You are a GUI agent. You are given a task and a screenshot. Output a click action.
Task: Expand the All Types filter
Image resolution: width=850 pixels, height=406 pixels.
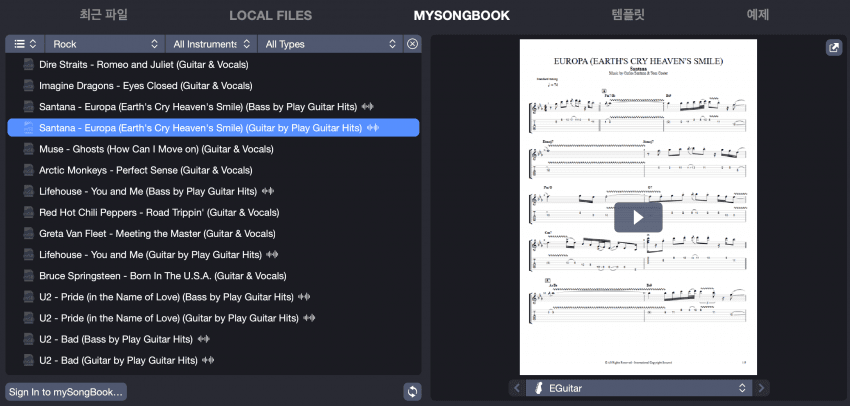click(330, 44)
